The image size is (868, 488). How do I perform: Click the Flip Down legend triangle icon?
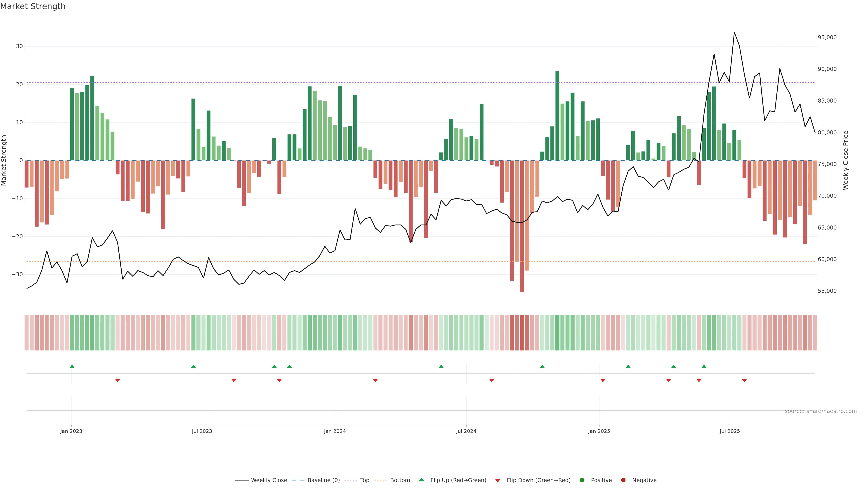498,480
